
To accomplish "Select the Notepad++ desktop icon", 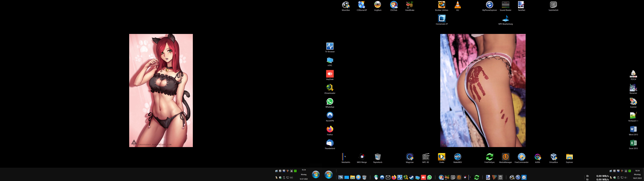I will point(633,117).
